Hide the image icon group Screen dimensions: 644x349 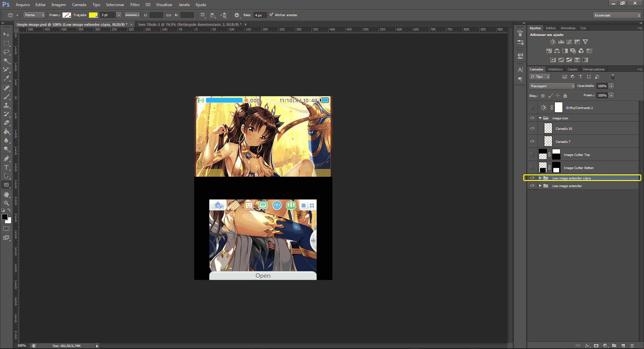tap(532, 118)
